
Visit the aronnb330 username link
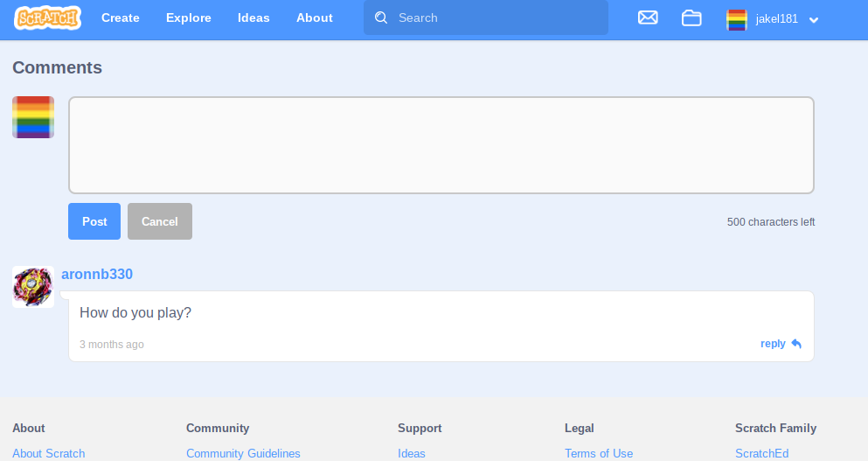point(97,274)
